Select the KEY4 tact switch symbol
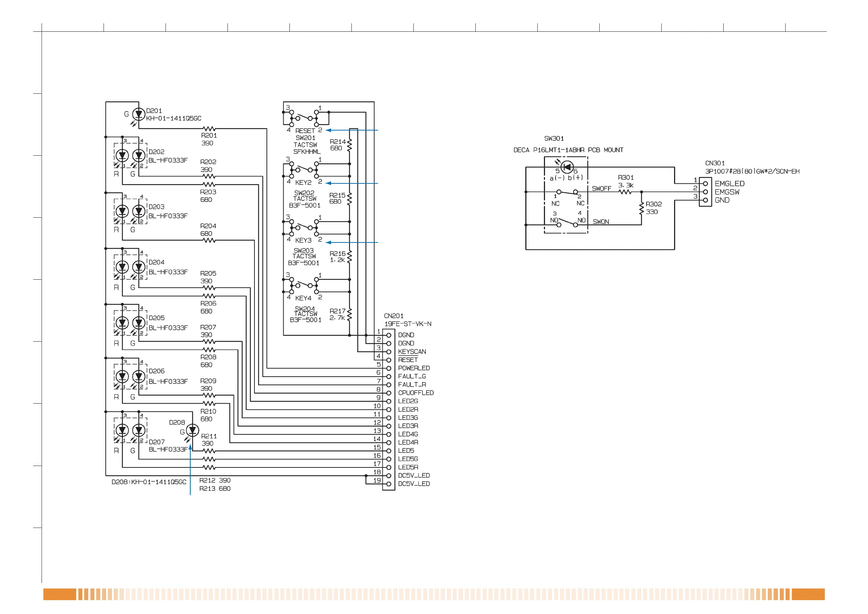This screenshot has height=614, width=868. click(304, 285)
